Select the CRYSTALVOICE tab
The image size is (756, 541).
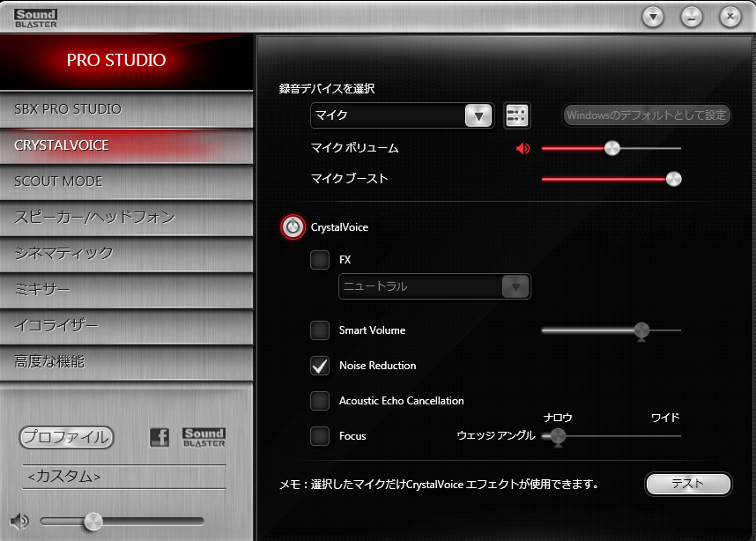pos(126,145)
